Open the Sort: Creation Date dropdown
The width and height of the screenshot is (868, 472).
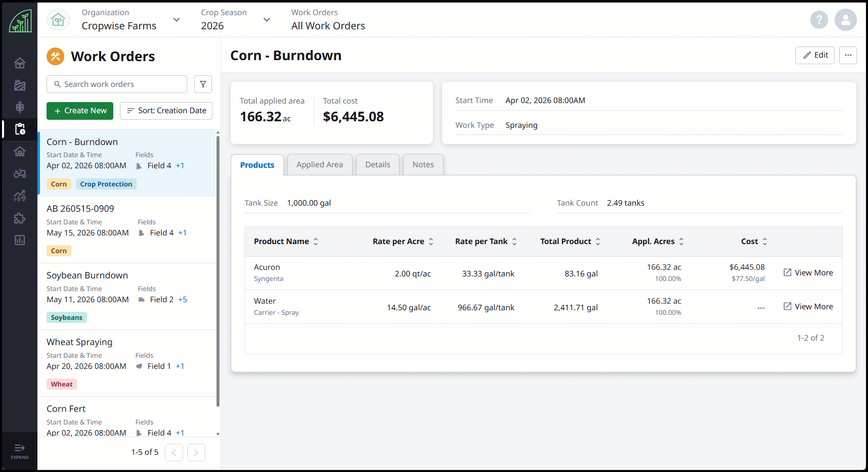(x=166, y=111)
